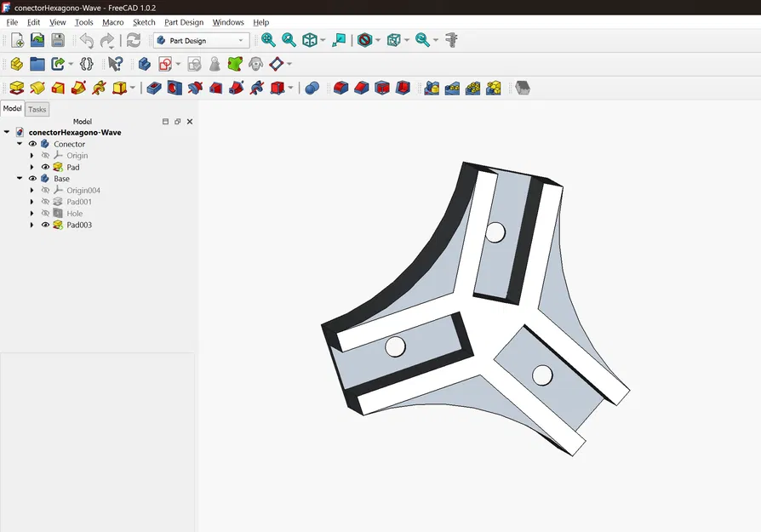
Task: Select the Hole feature in the tree
Action: 74,213
